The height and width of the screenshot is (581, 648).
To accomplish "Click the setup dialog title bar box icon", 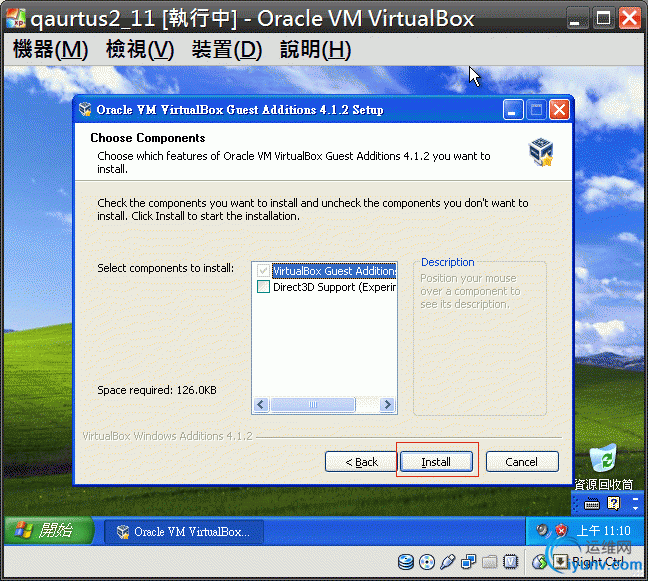I will coord(85,109).
